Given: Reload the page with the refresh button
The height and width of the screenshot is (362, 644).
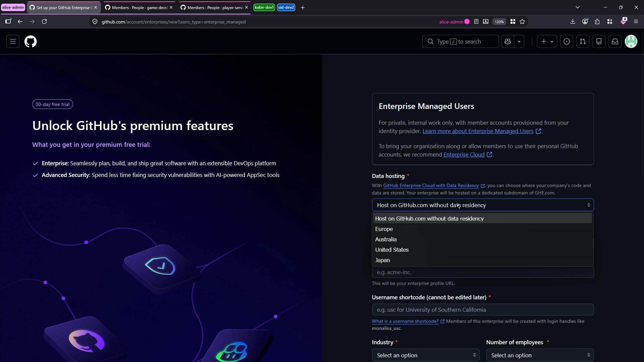Looking at the screenshot, I should [44, 21].
